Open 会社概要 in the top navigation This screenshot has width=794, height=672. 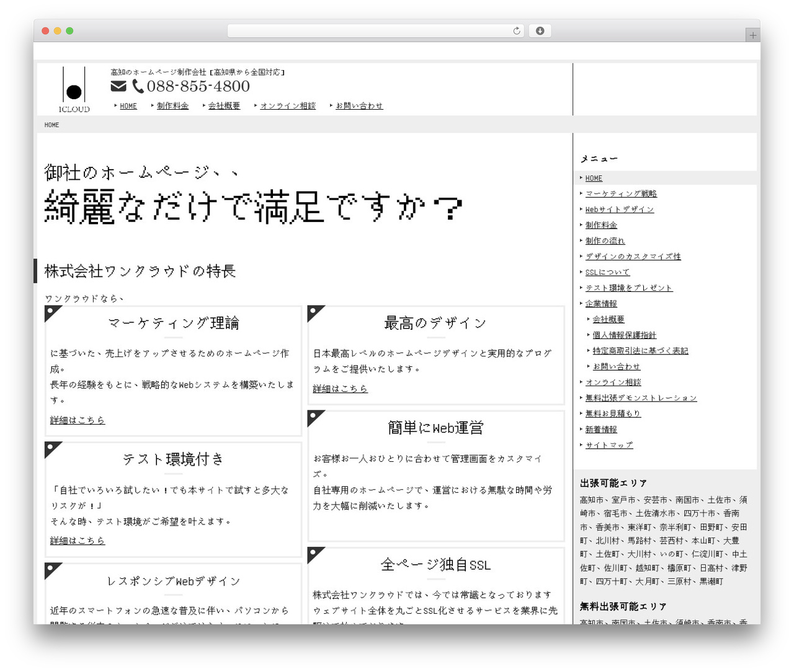224,106
